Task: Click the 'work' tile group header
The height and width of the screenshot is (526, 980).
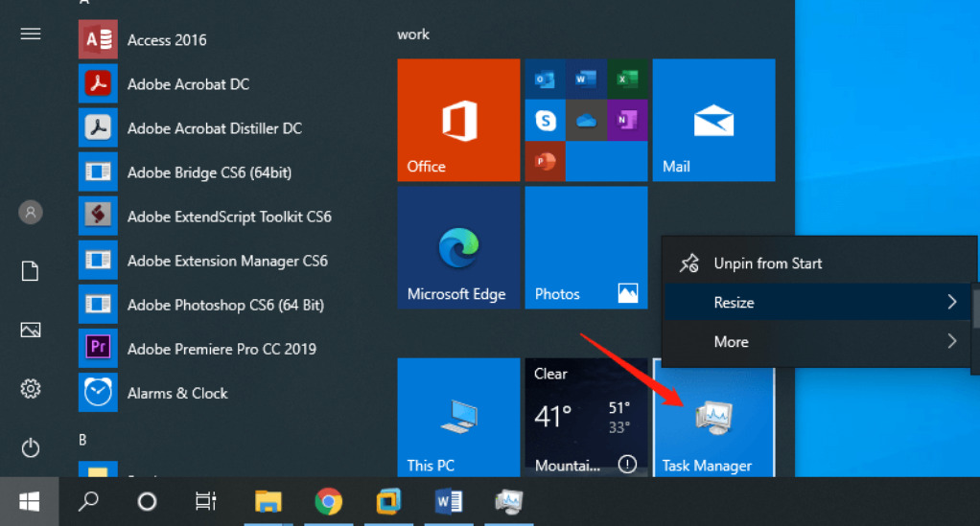Action: click(413, 34)
